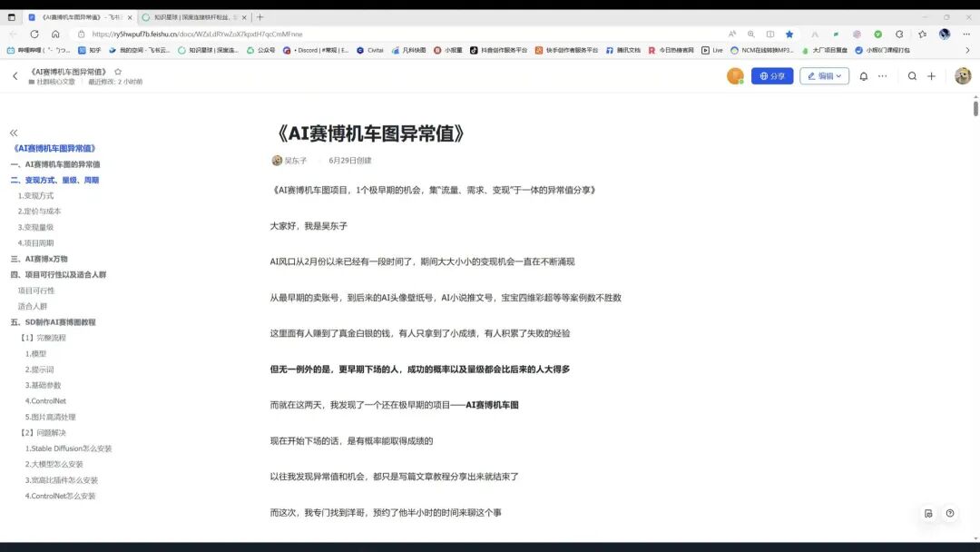980x552 pixels.
Task: Open a new browser tab
Action: pyautogui.click(x=260, y=17)
